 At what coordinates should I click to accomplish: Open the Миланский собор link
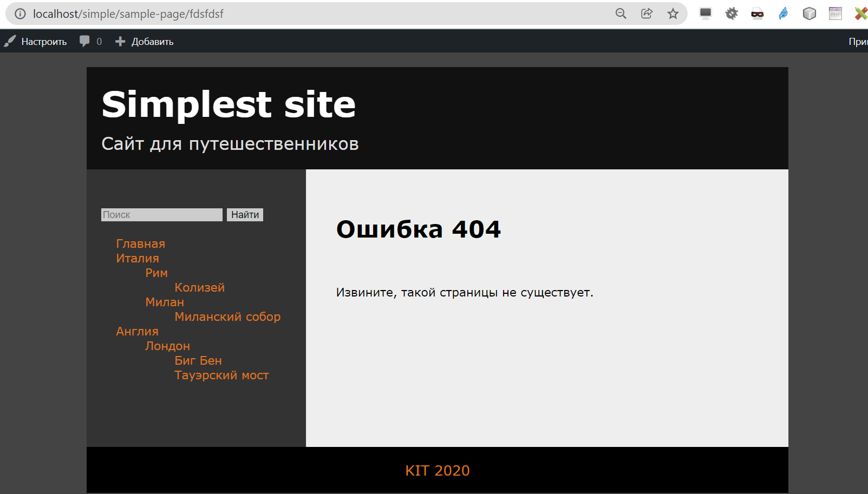click(x=227, y=317)
